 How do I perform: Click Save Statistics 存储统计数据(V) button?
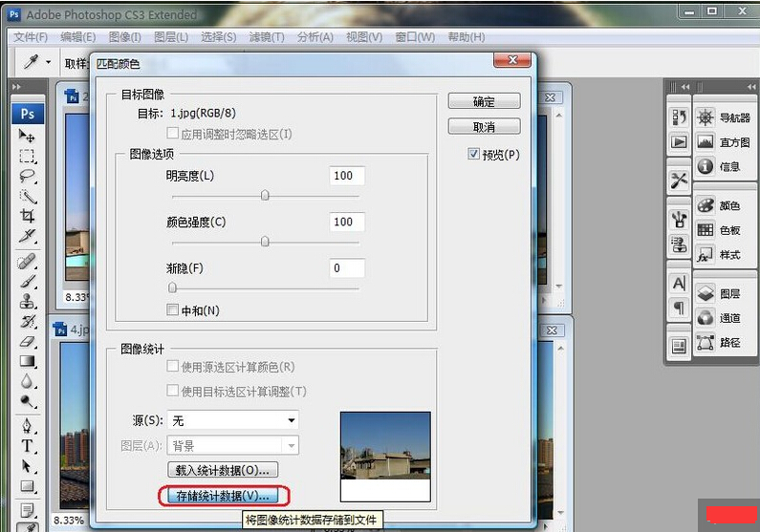(x=223, y=496)
